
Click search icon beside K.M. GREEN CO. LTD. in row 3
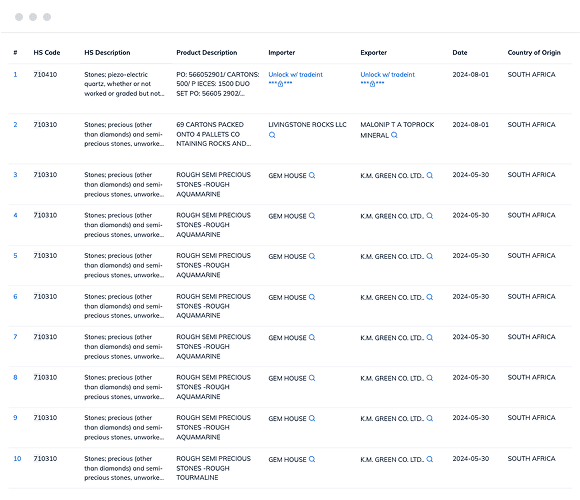click(429, 175)
